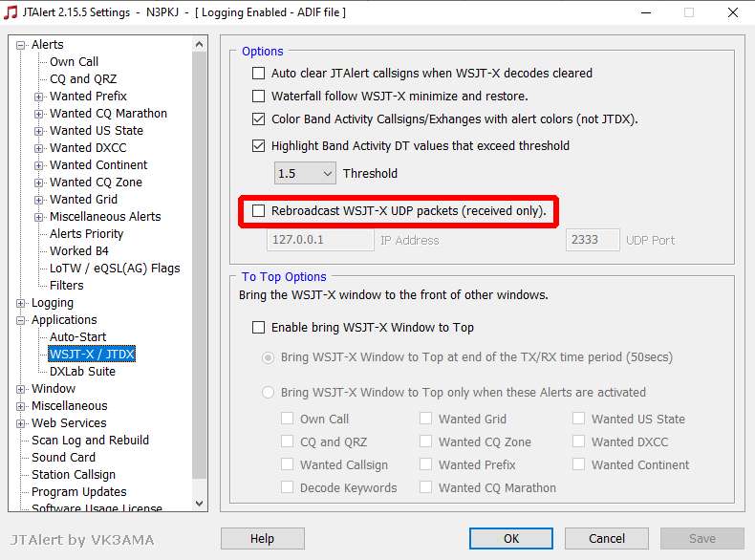The width and height of the screenshot is (755, 560).
Task: Select radio Bring Window to Top only when Alerts activated
Action: click(x=269, y=393)
